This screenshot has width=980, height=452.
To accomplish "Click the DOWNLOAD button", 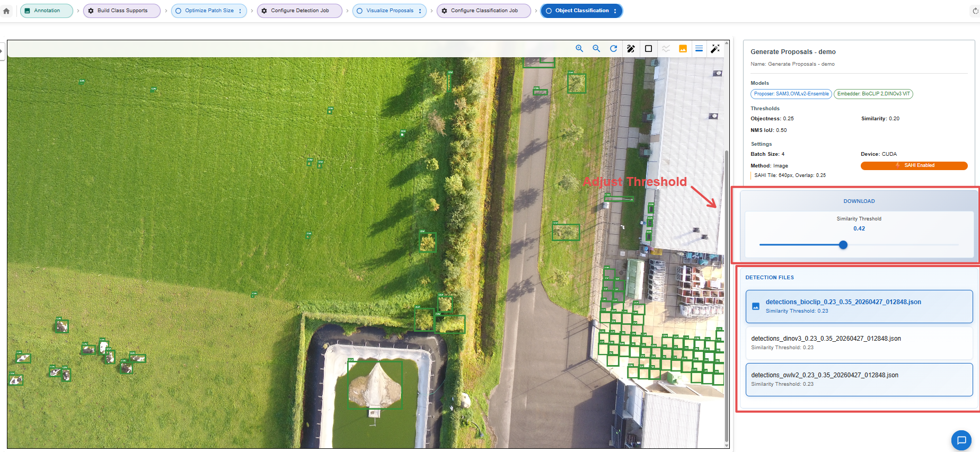I will coord(859,201).
